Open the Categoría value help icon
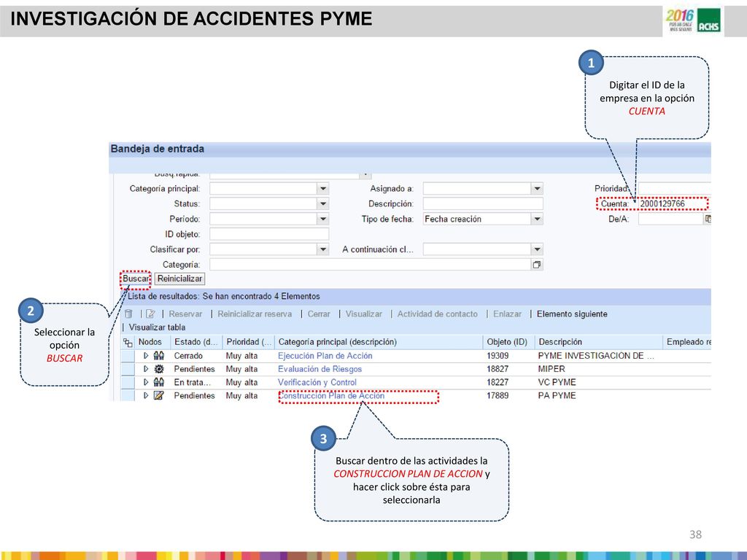This screenshot has width=747, height=560. [537, 265]
